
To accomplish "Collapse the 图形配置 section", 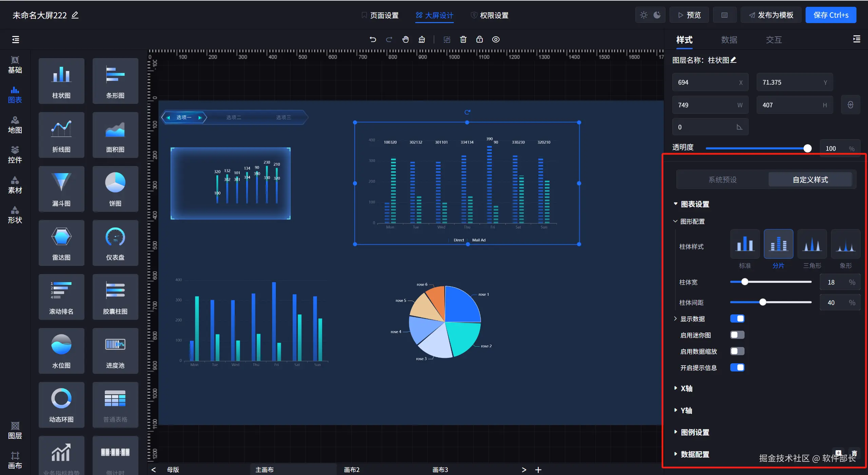I will 692,221.
